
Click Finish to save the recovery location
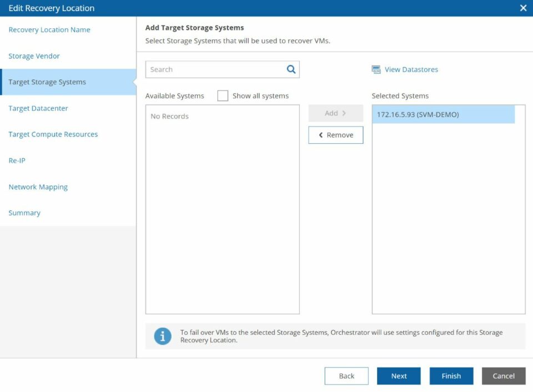451,376
